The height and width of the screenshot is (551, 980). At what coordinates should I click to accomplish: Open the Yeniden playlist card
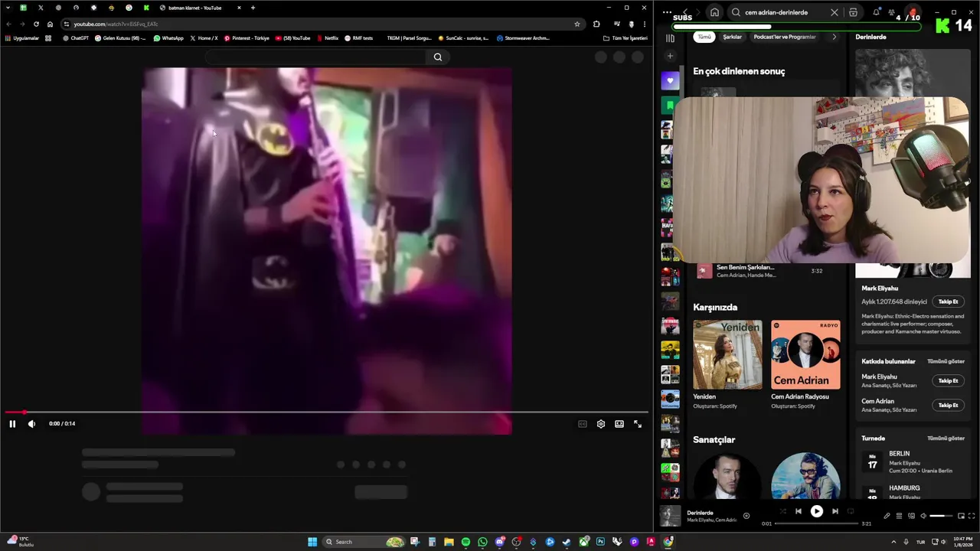[x=727, y=364]
